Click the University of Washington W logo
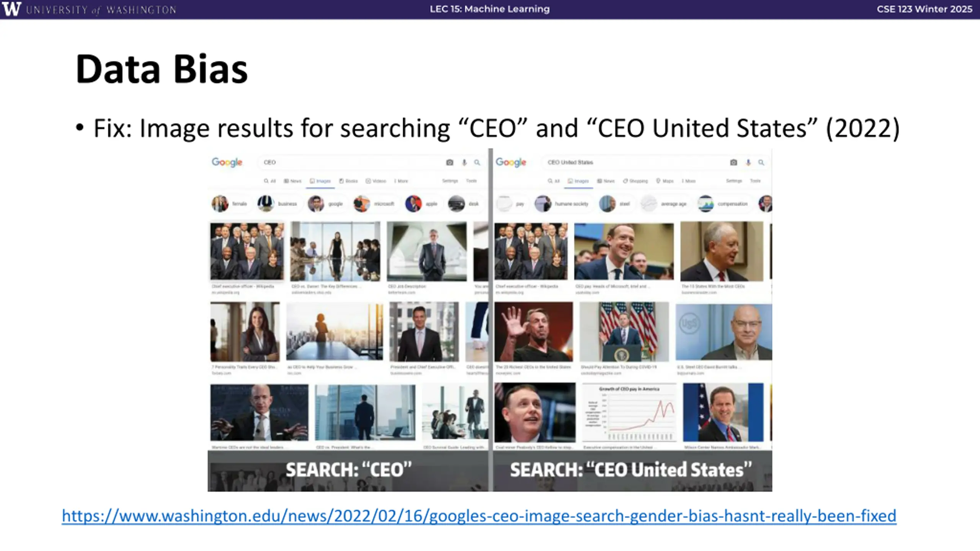 click(x=11, y=9)
